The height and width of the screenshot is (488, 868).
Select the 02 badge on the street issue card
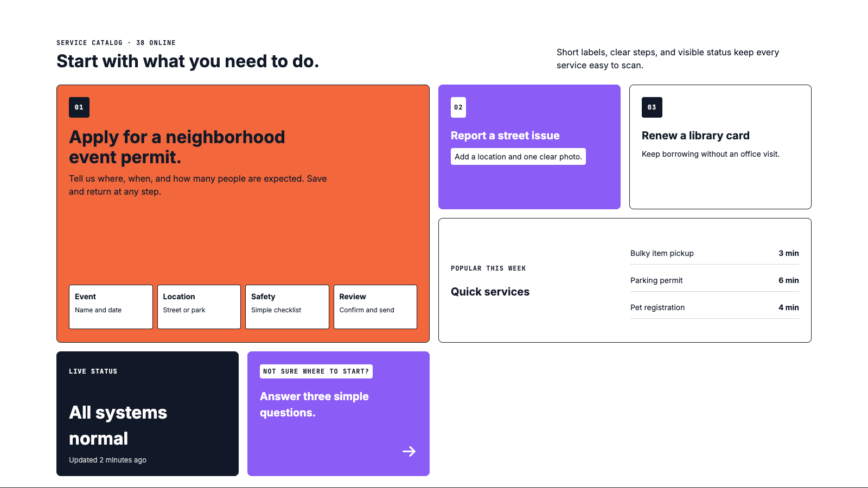[458, 107]
